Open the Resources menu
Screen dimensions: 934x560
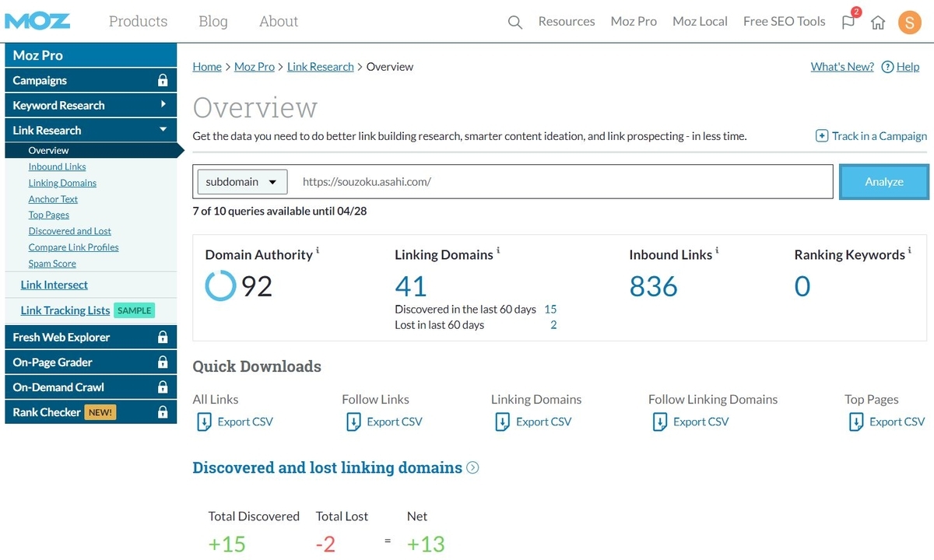click(x=567, y=22)
